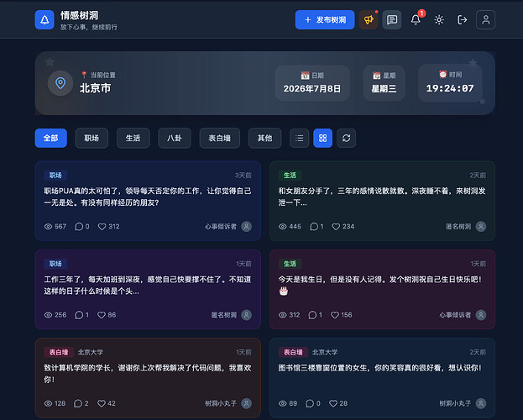Switch to grid view layout
The height and width of the screenshot is (420, 523).
(x=323, y=138)
